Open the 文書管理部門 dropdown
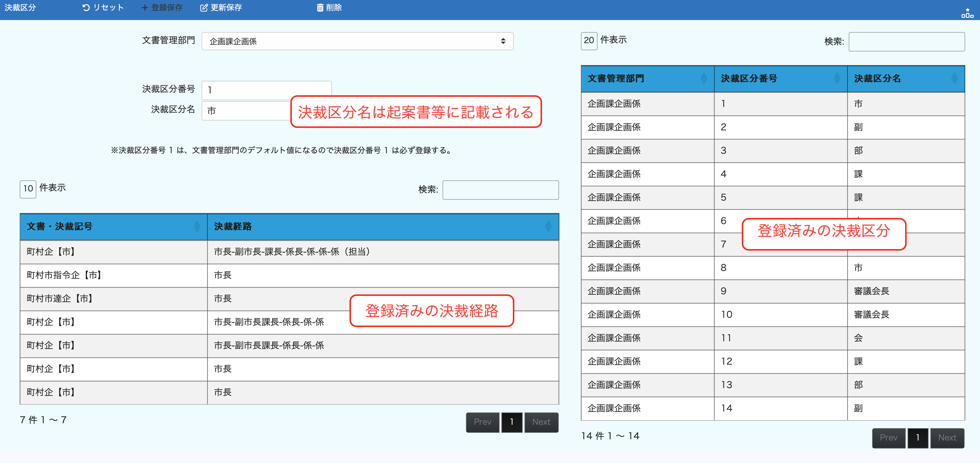 (x=357, y=41)
